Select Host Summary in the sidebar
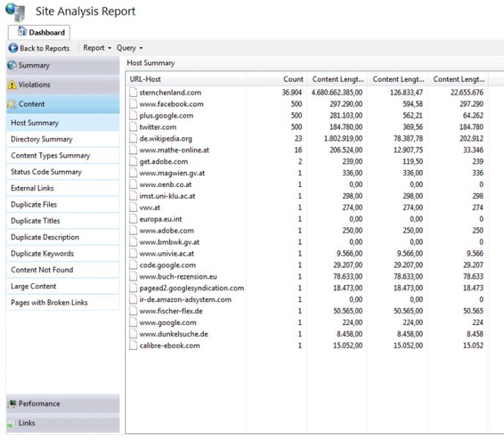This screenshot has height=440, width=504. pos(63,122)
